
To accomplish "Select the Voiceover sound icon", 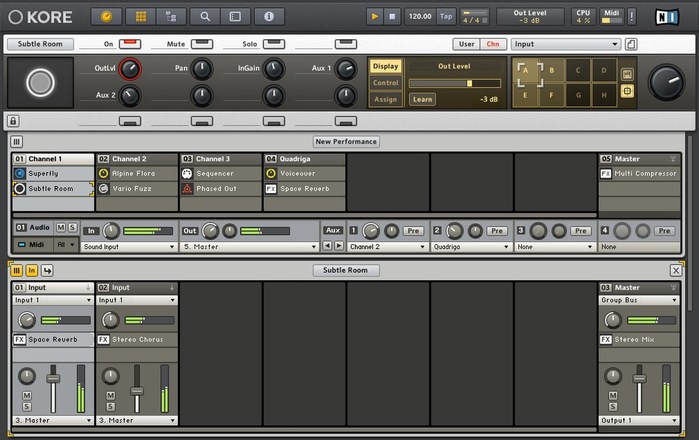I will click(x=271, y=173).
